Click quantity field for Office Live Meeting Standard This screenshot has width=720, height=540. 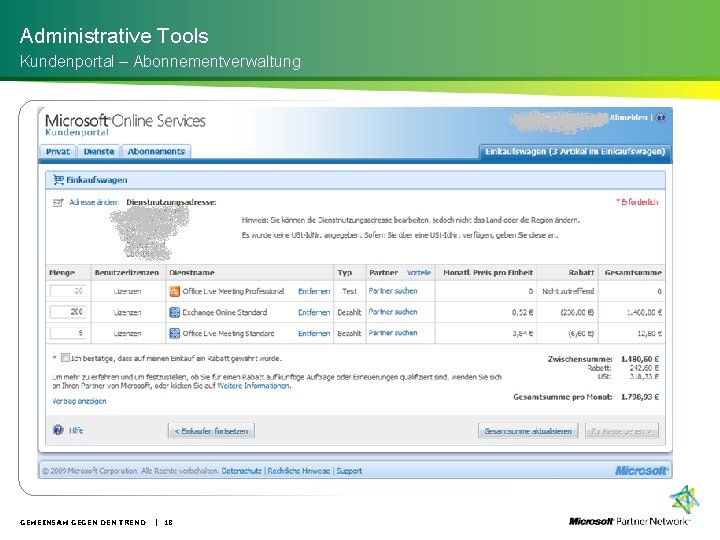coord(67,333)
